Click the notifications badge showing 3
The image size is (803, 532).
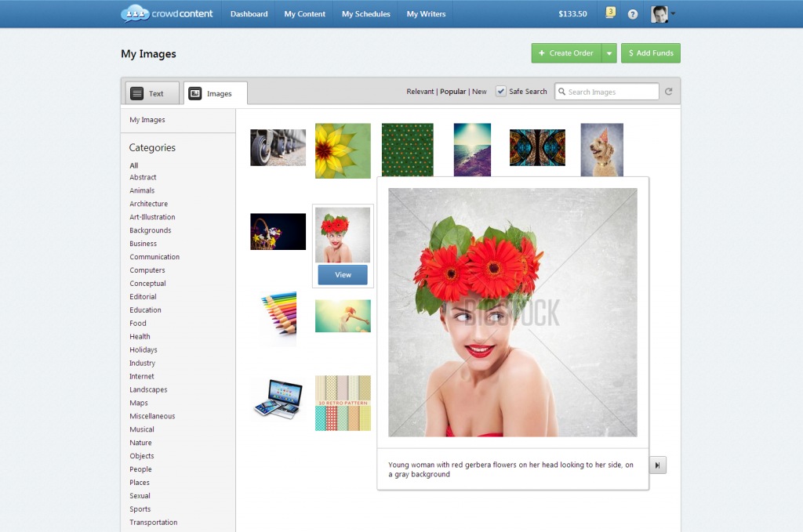(610, 13)
